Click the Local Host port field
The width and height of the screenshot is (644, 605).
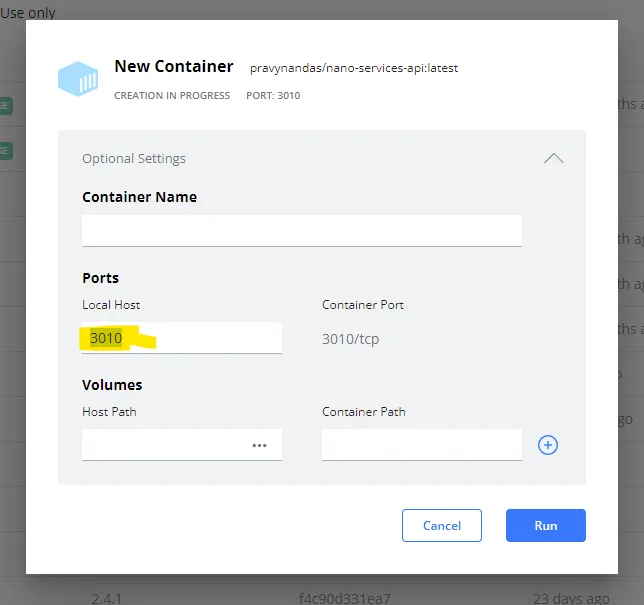pos(181,338)
